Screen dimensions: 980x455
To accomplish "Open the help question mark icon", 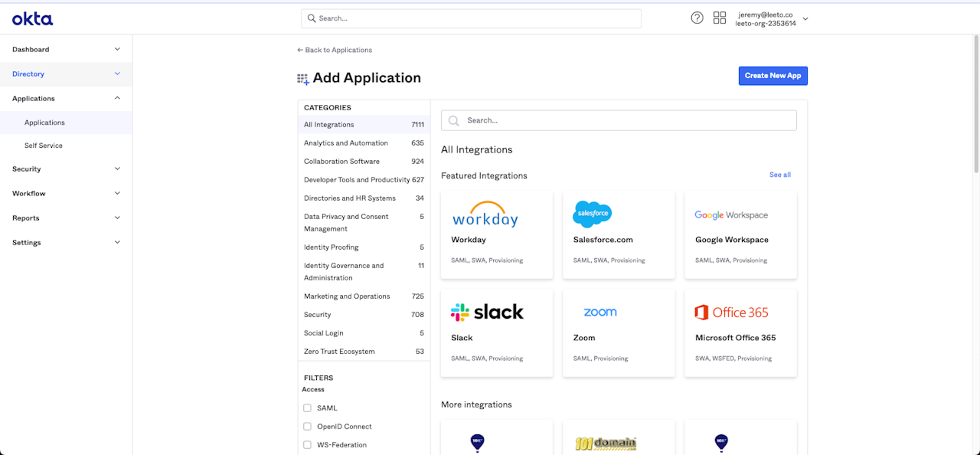I will tap(697, 18).
